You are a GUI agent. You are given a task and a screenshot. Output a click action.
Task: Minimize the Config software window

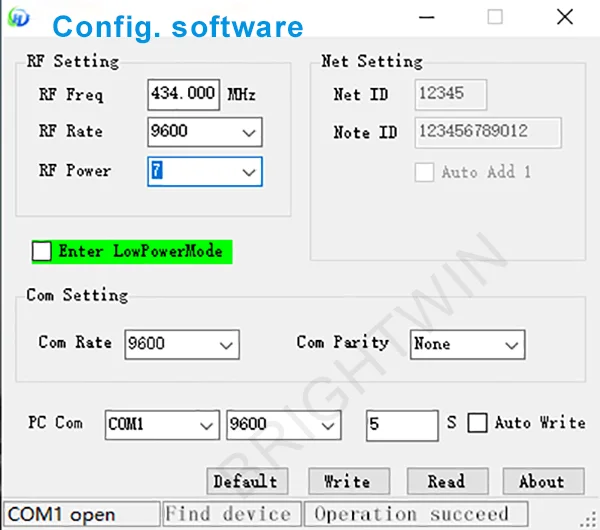pos(426,17)
